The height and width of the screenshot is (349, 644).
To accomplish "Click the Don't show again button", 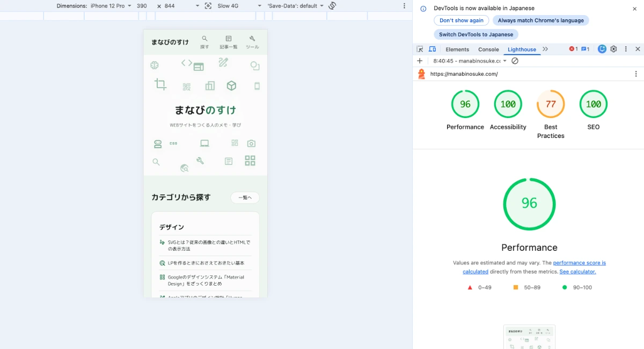I will point(462,20).
